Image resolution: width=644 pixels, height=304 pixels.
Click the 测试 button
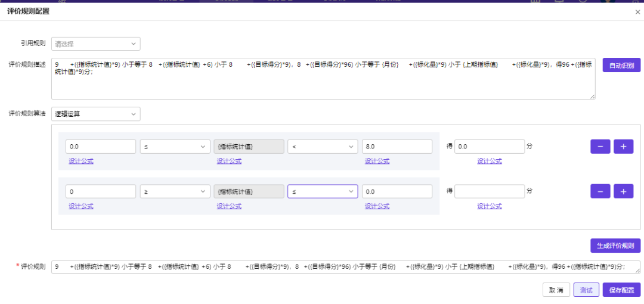[x=586, y=290]
